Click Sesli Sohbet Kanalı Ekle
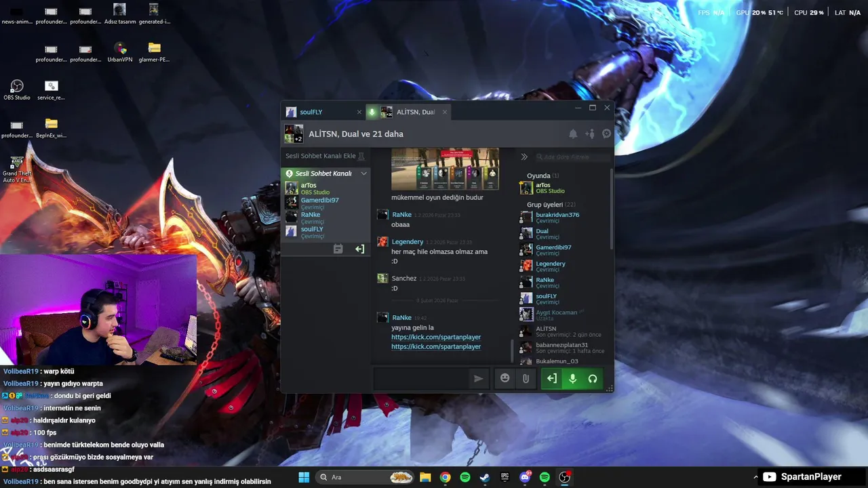The image size is (868, 488). (320, 156)
